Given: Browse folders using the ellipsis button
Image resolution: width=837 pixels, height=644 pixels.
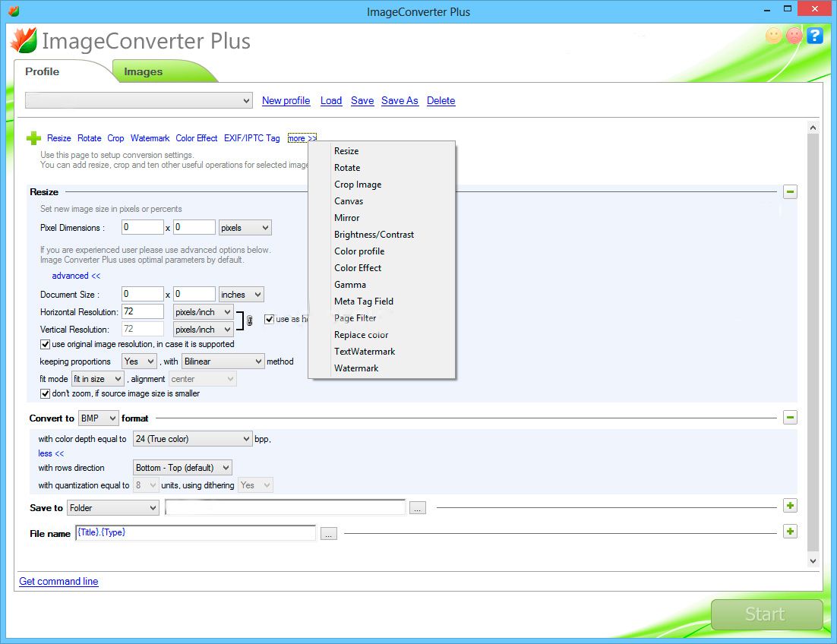Looking at the screenshot, I should coord(417,507).
